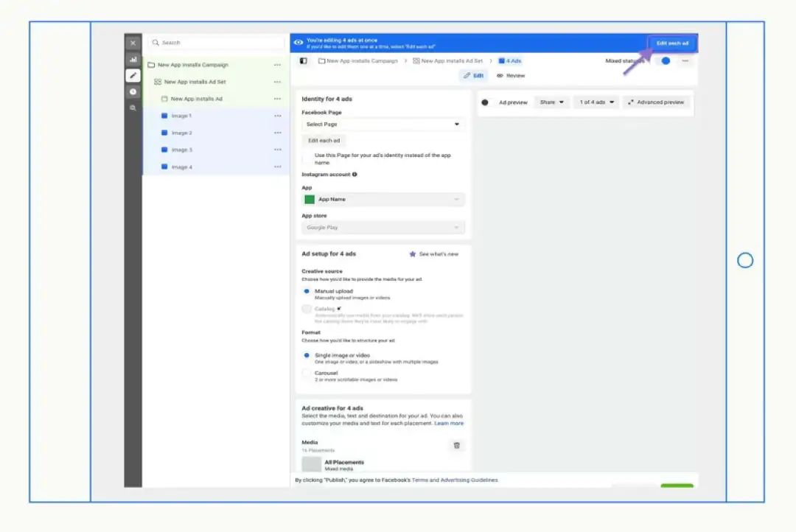The image size is (796, 532).
Task: Click the trash icon beside Media
Action: (x=456, y=445)
